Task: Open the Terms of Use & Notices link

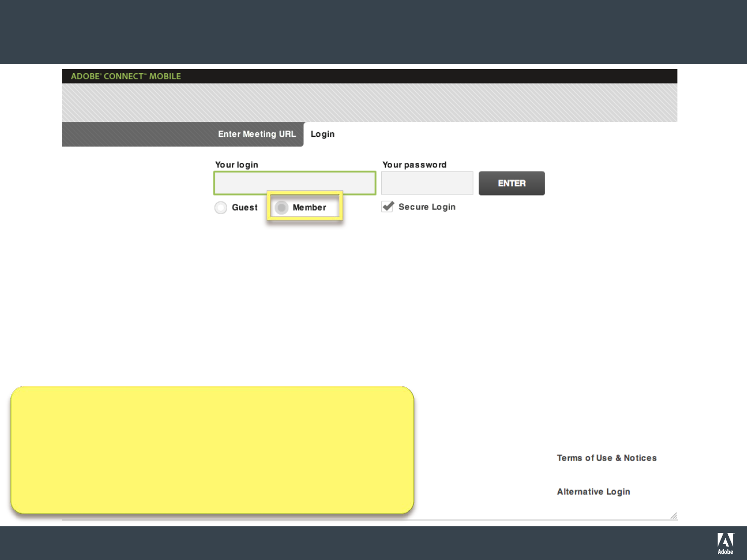Action: pyautogui.click(x=607, y=458)
